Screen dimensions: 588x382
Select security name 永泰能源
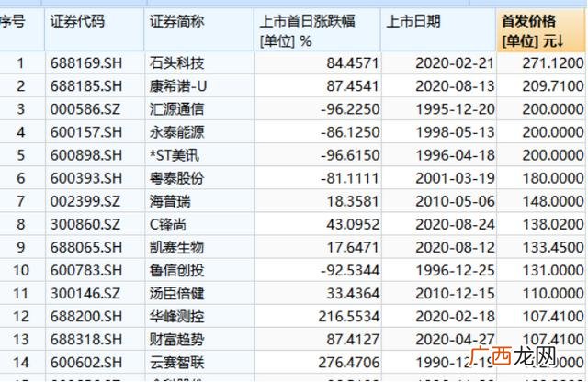pos(176,132)
